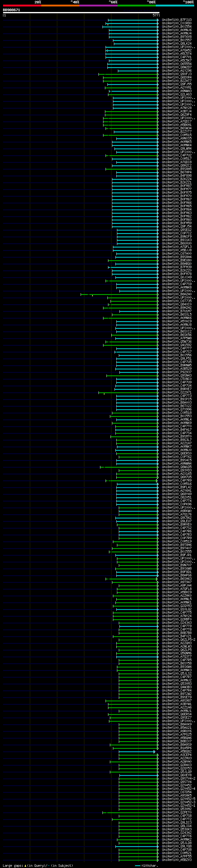
Task: Click UniRef100_Q9LDI3 entry
Action: click(177, 822)
